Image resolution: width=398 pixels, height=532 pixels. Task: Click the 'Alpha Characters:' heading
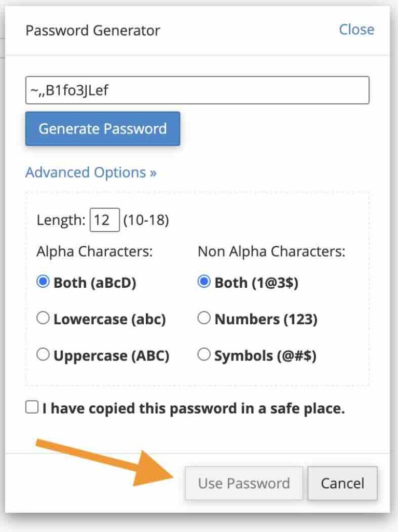(94, 252)
